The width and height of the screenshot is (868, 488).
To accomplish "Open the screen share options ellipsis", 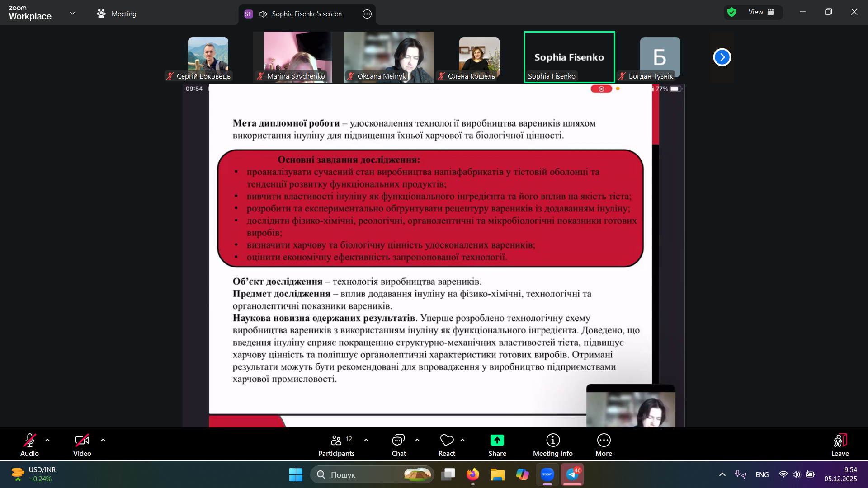I will coord(367,14).
